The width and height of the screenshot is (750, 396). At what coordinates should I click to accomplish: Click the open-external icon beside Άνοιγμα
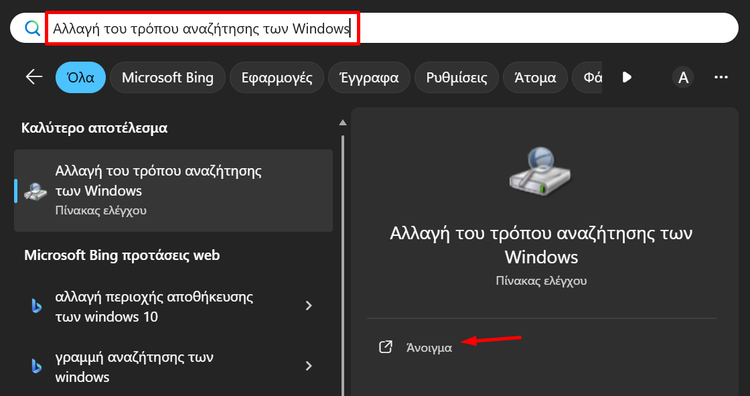coord(386,347)
